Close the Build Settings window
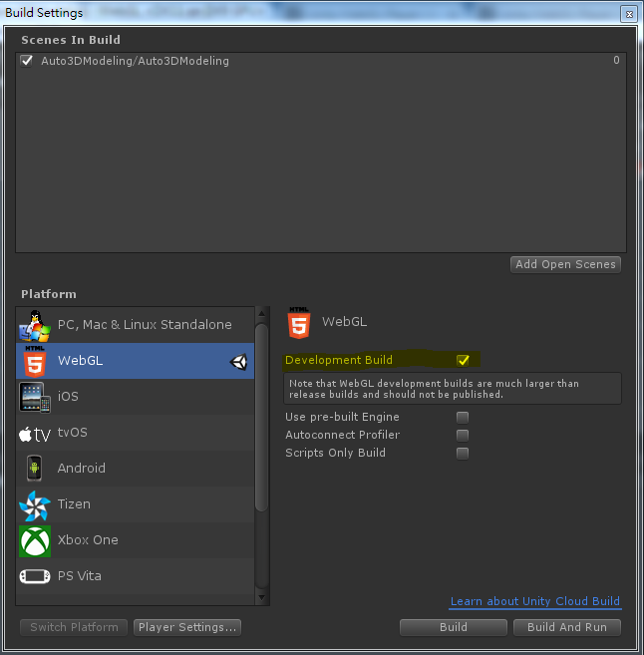644x655 pixels. 628,14
